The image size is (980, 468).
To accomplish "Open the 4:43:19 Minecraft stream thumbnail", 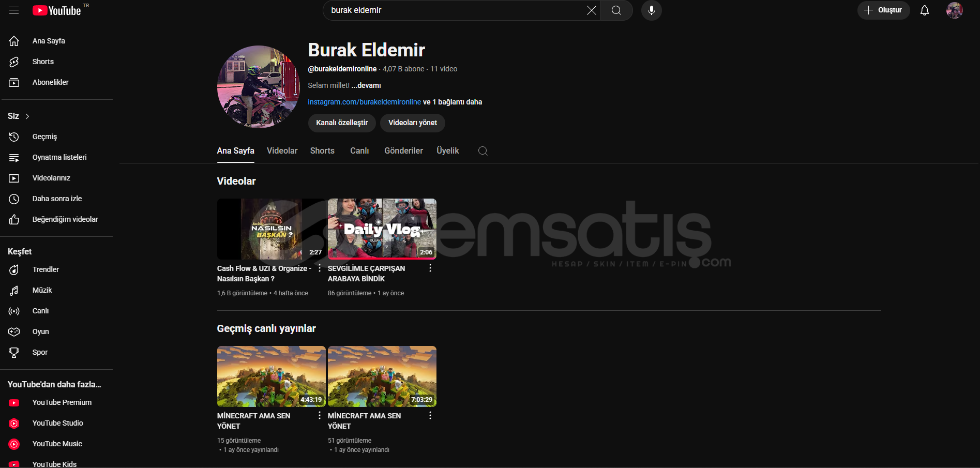I will pyautogui.click(x=272, y=376).
